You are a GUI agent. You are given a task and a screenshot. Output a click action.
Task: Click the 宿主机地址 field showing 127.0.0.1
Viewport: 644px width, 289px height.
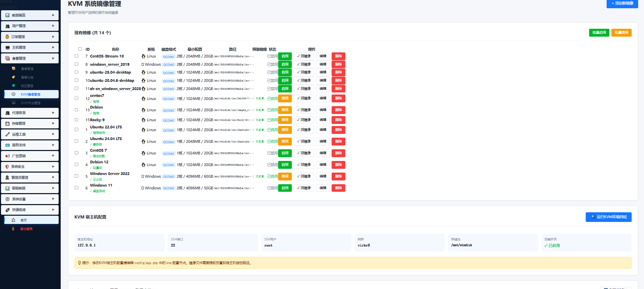119,242
